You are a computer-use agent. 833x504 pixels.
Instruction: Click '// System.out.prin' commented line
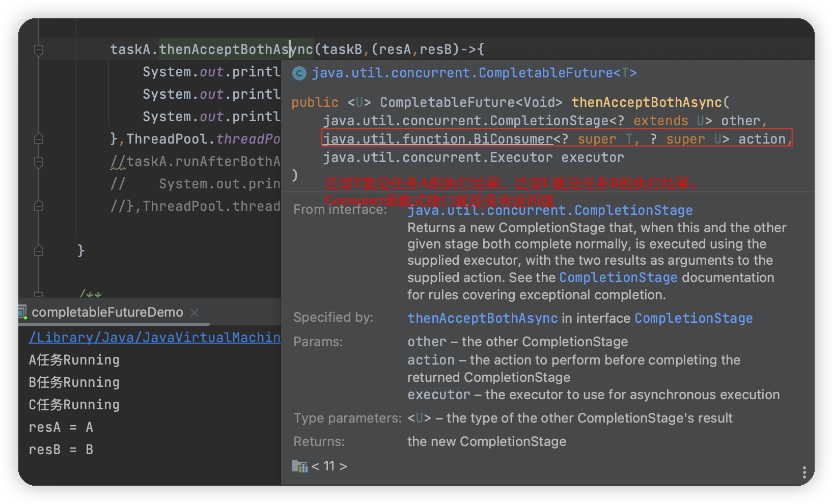point(196,184)
